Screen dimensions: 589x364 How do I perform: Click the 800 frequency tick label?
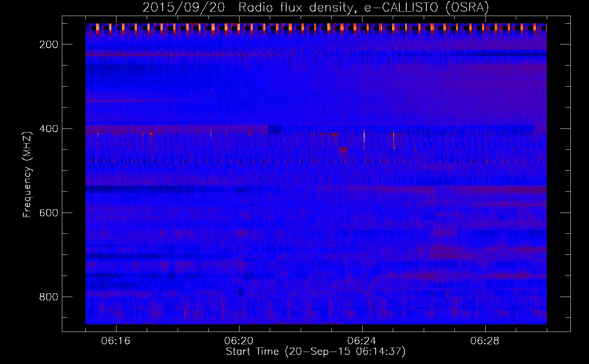pos(49,297)
